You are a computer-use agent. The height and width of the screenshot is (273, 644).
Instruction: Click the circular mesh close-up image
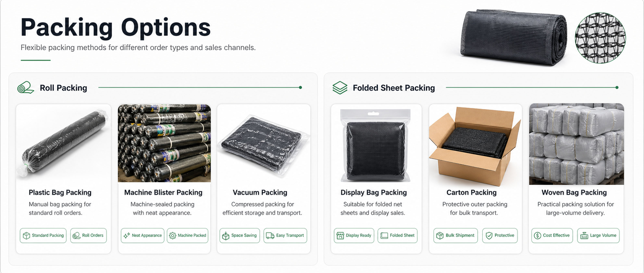pos(600,38)
